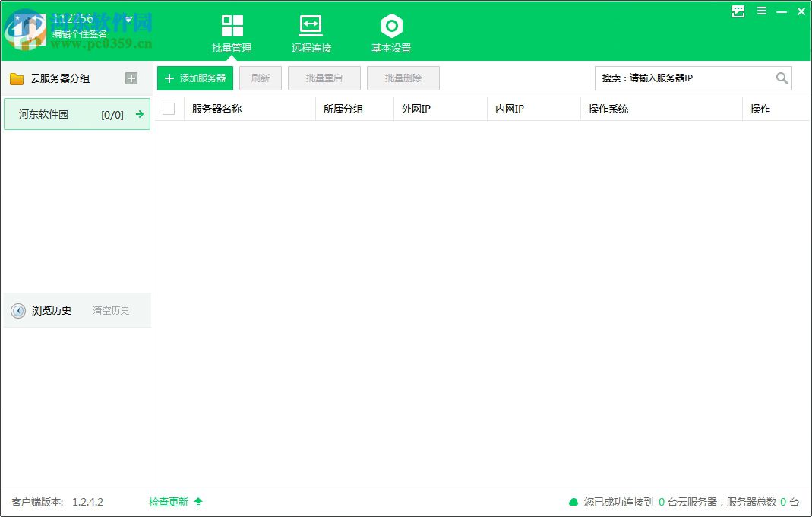812x517 pixels.
Task: Click the green update arrow next to 检查更新
Action: point(197,502)
